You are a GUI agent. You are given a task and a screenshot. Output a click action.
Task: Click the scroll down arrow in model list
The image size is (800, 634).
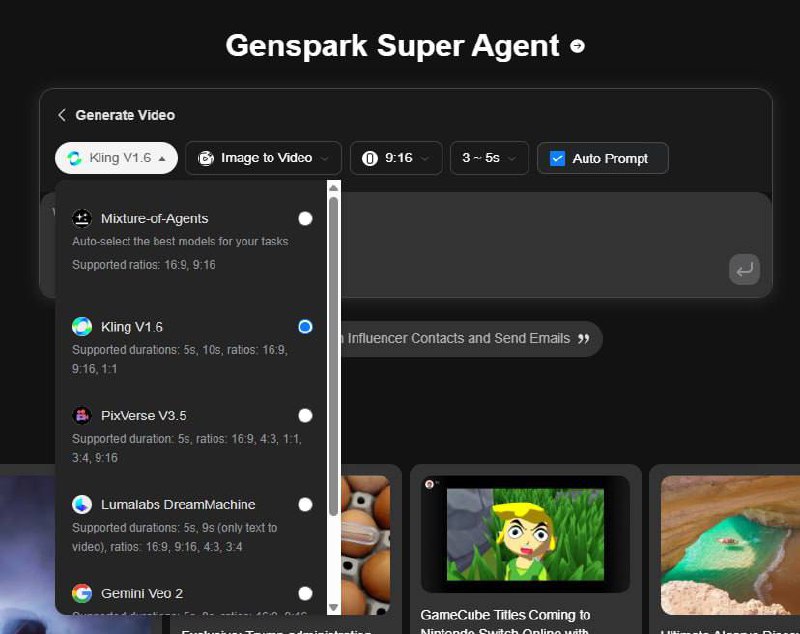tap(334, 607)
